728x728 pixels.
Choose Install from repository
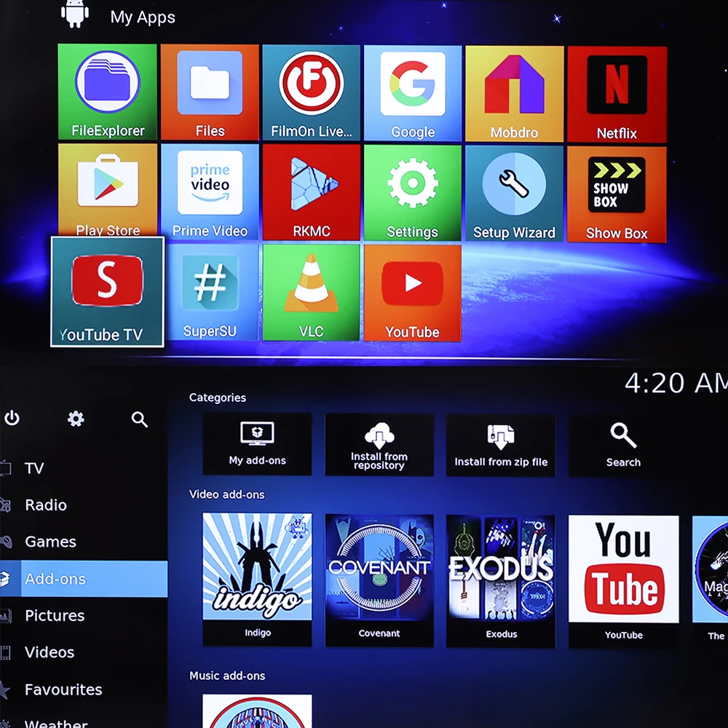coord(379,445)
